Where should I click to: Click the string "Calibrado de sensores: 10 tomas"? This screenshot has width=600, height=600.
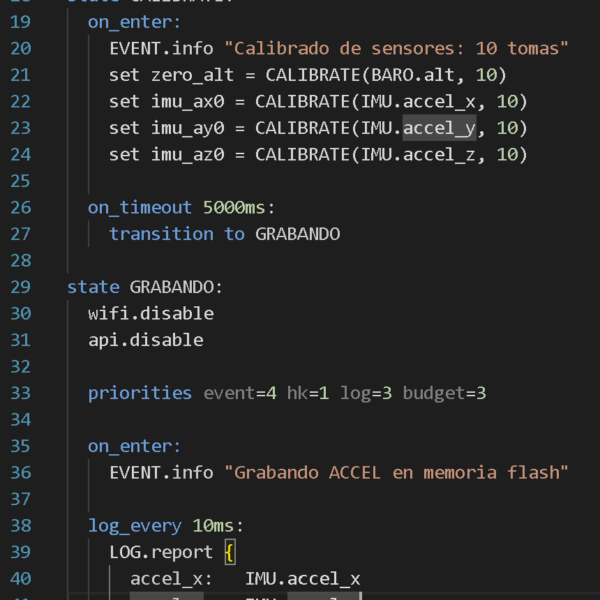click(x=396, y=49)
